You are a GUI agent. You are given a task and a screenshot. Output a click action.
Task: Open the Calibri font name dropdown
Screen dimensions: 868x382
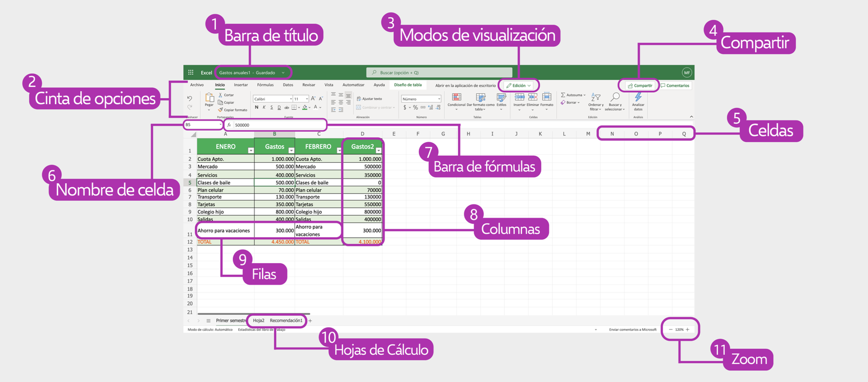[273, 99]
